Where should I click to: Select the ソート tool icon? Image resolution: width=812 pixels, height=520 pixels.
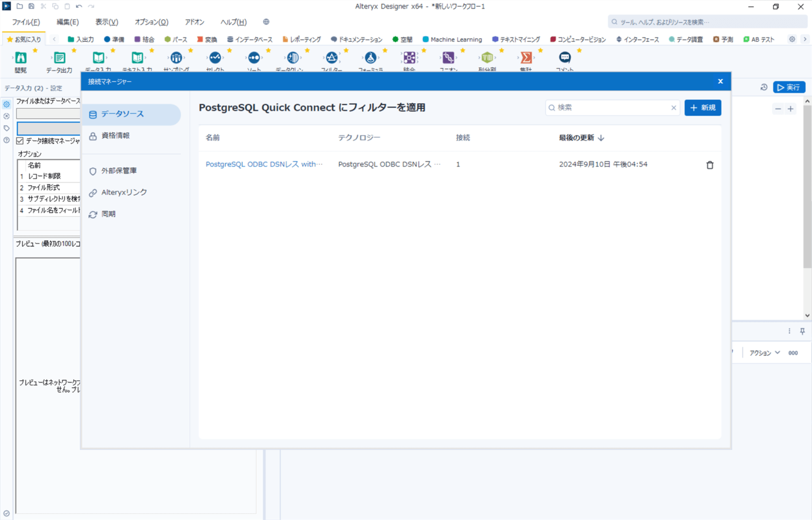click(x=254, y=58)
